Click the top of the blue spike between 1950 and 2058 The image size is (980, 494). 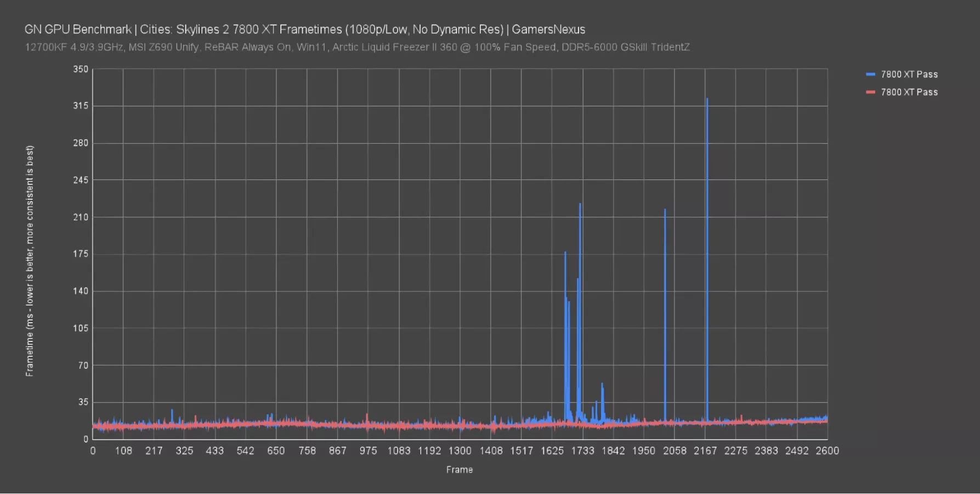[x=665, y=210]
